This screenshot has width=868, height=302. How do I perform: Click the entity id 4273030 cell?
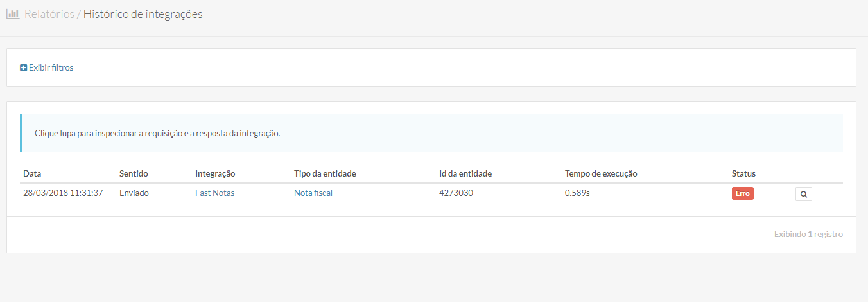tap(456, 193)
